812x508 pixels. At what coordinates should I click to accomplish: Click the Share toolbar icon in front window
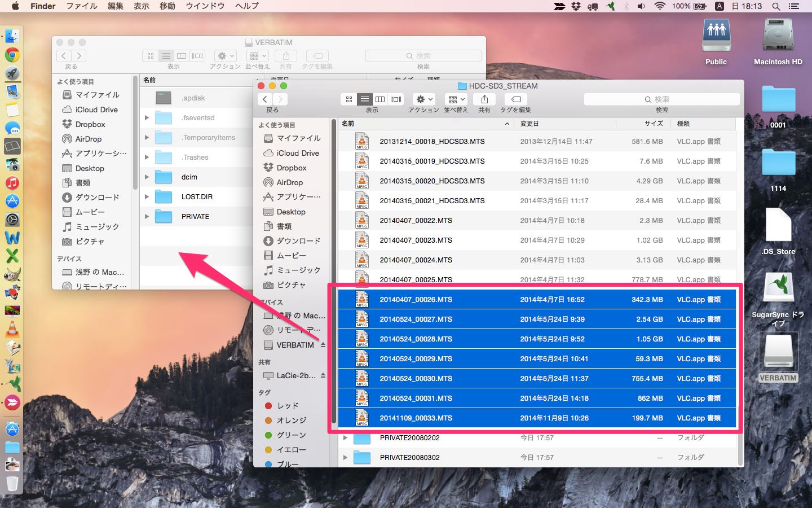tap(484, 99)
